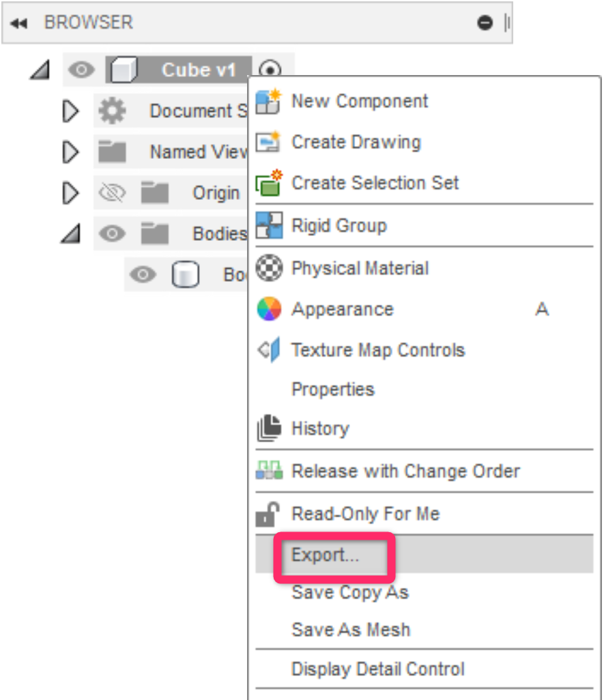Image resolution: width=604 pixels, height=700 pixels.
Task: Collapse the Bodies folder
Action: [70, 234]
